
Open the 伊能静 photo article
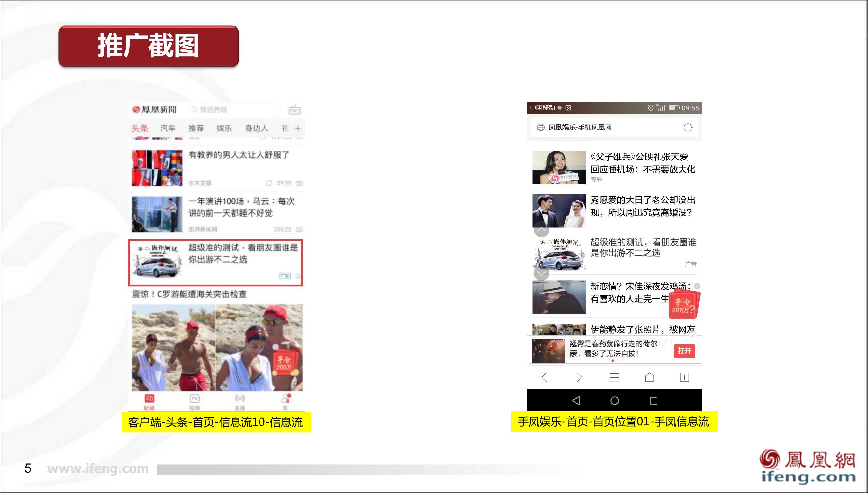(643, 329)
